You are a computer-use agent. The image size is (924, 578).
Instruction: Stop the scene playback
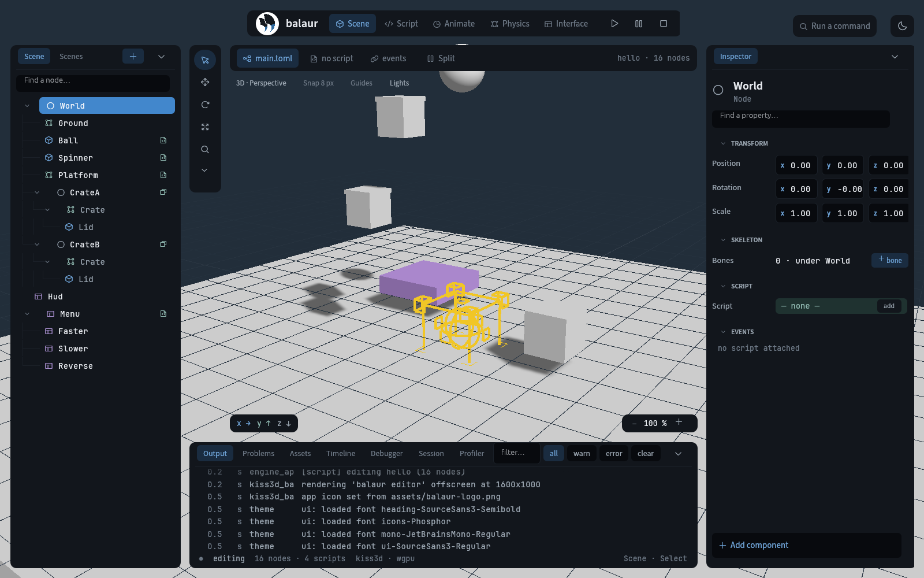pos(664,24)
